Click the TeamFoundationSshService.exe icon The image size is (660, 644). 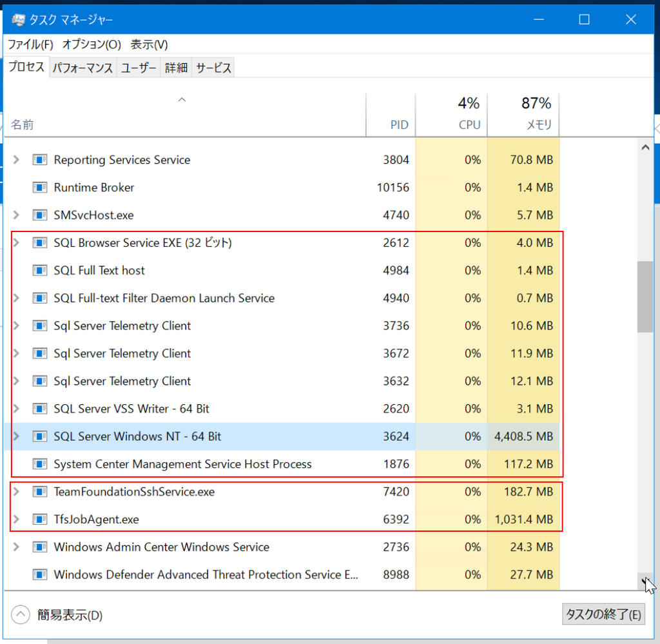[39, 492]
